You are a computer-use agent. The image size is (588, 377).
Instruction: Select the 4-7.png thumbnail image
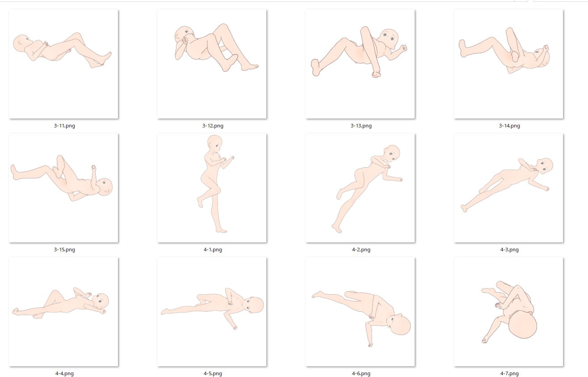508,312
